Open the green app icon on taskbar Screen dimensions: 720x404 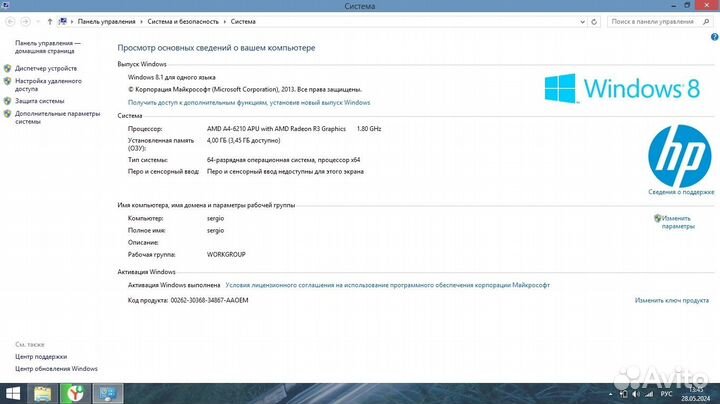[75, 393]
